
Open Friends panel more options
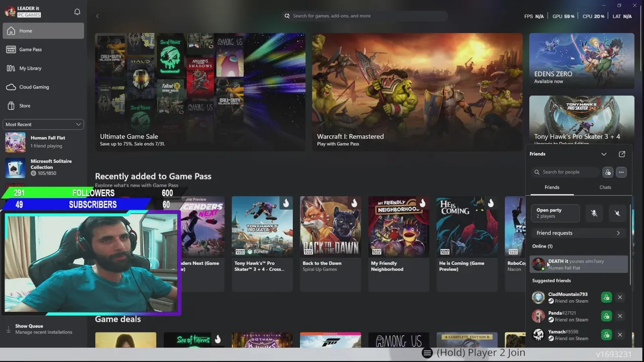[621, 172]
